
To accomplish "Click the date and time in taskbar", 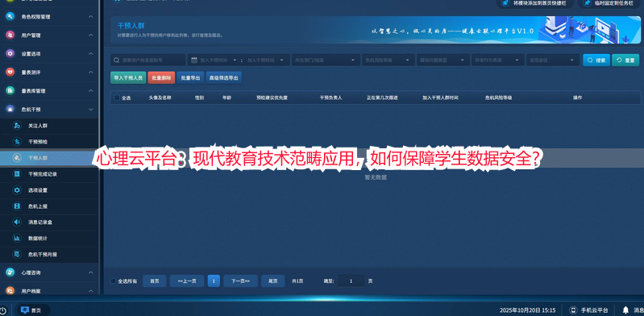I will point(528,310).
